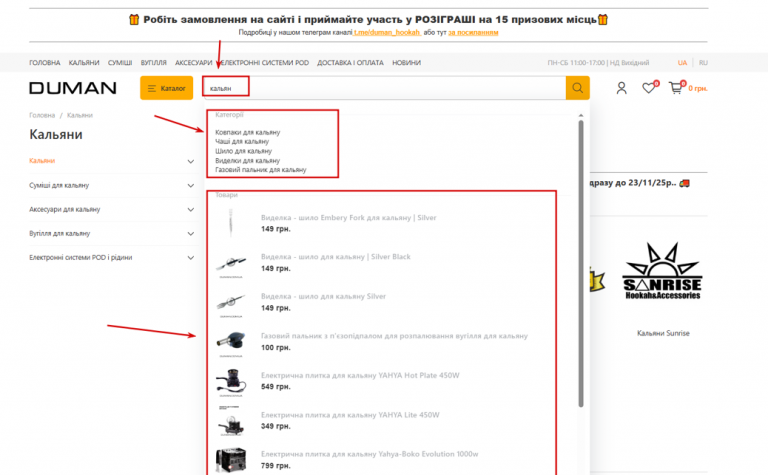Open Газовий пальник з п'єзопідпалом result

(x=394, y=336)
